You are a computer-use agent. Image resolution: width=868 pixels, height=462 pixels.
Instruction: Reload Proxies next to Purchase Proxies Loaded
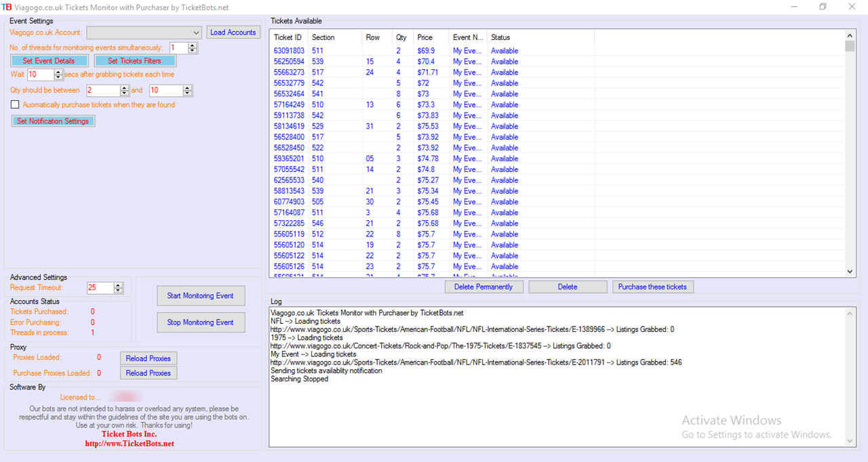coord(149,373)
